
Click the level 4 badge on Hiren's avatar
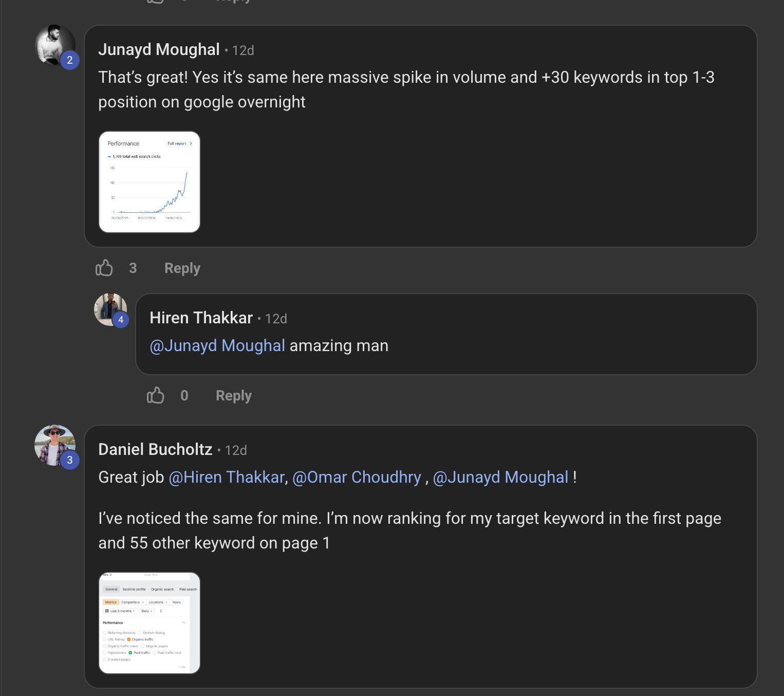[x=121, y=320]
